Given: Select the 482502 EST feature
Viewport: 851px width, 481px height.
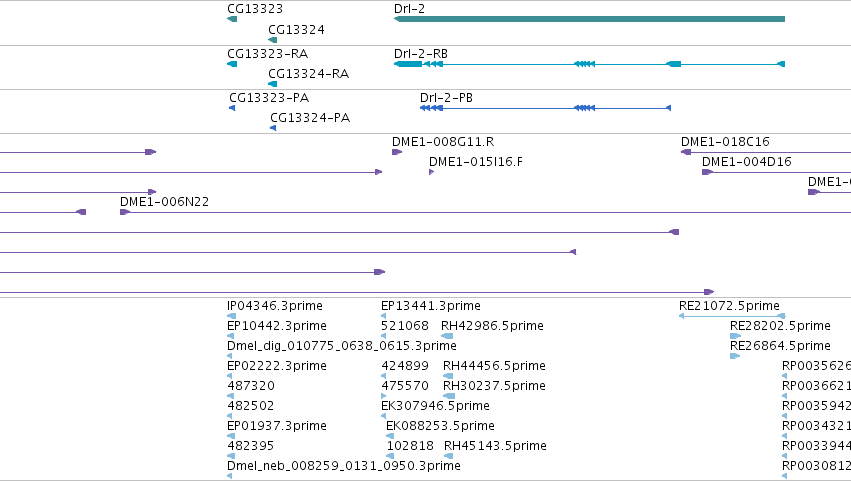Looking at the screenshot, I should pyautogui.click(x=251, y=406).
